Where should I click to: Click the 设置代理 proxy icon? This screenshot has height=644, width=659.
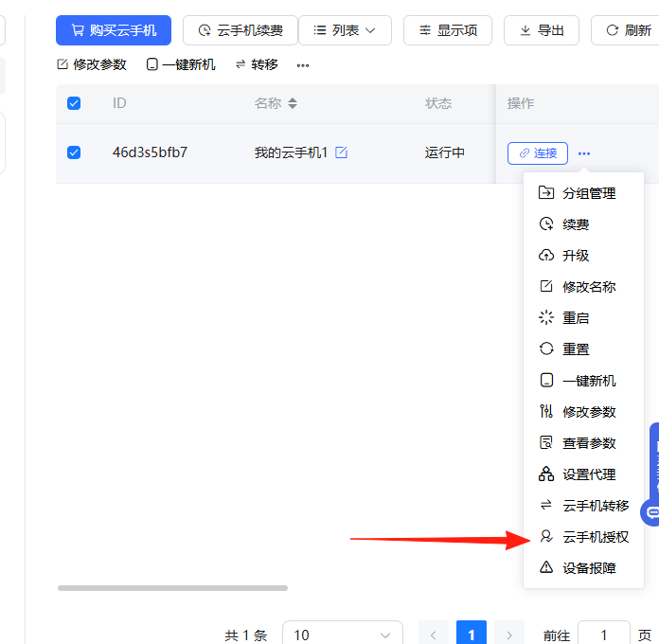[546, 474]
